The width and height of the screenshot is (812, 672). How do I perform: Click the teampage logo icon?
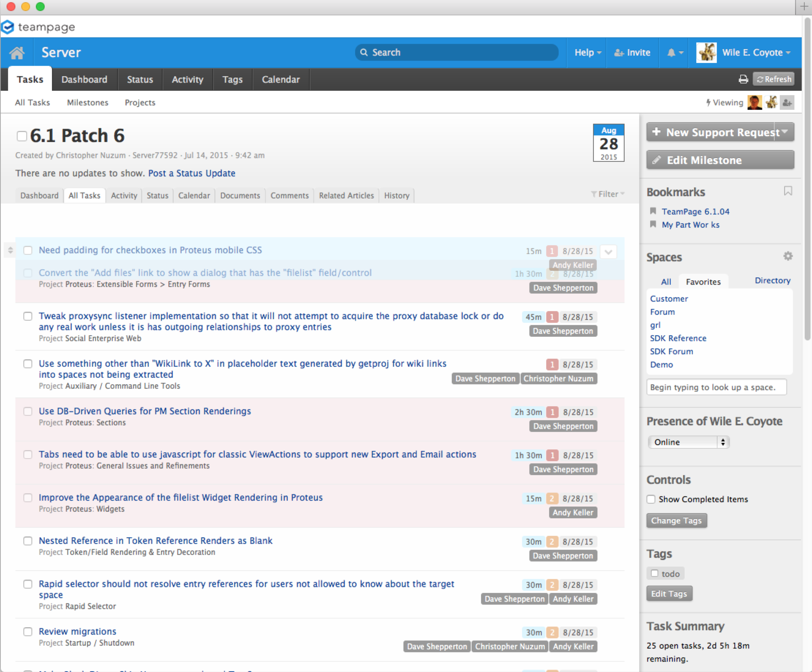[8, 27]
